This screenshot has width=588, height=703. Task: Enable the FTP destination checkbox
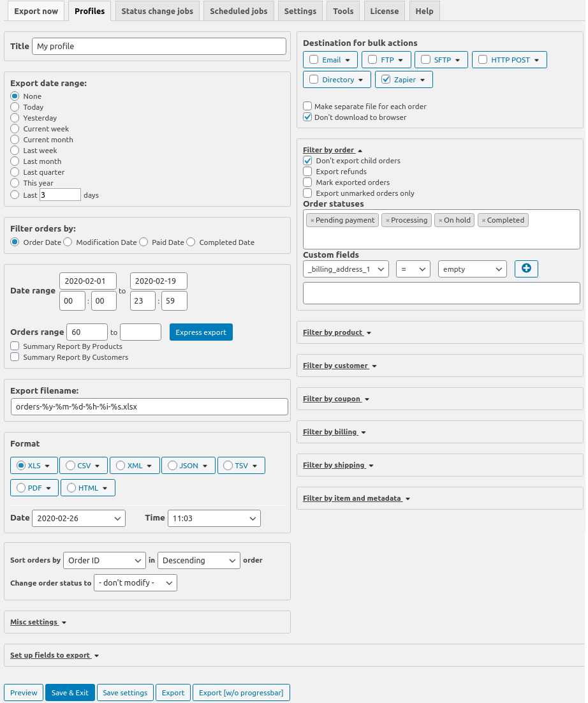[372, 59]
